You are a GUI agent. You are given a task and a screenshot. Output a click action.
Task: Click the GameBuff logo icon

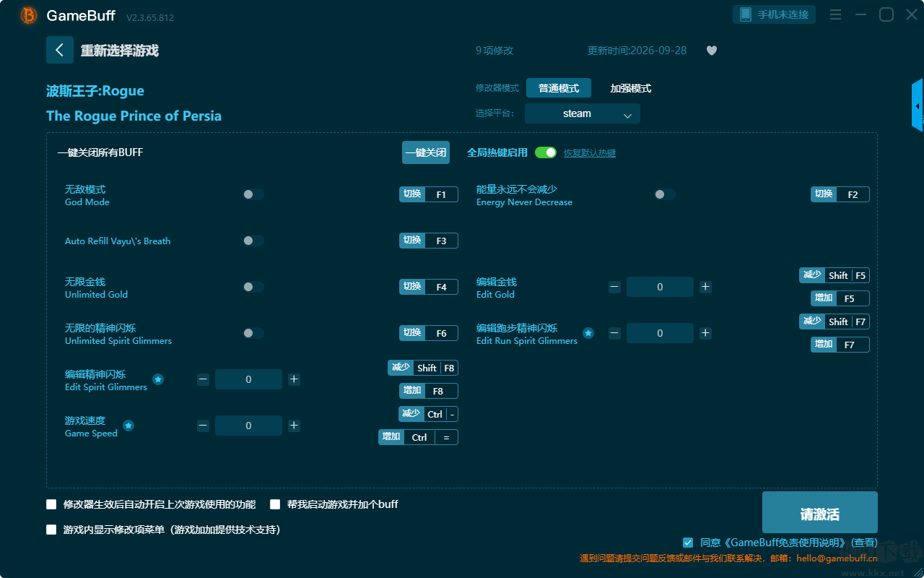(29, 15)
